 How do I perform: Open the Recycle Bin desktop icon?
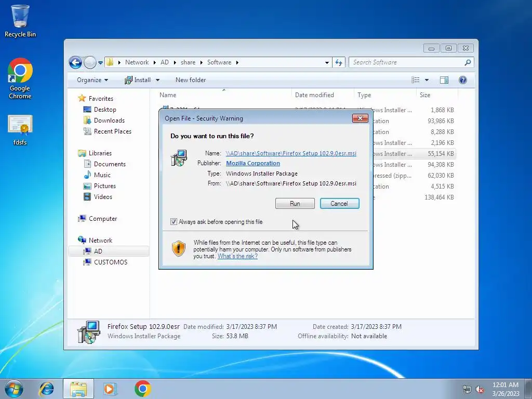point(20,21)
